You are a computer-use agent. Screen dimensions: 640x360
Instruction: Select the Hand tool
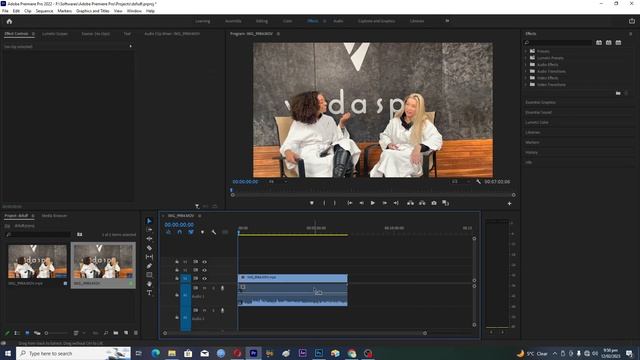[149, 284]
